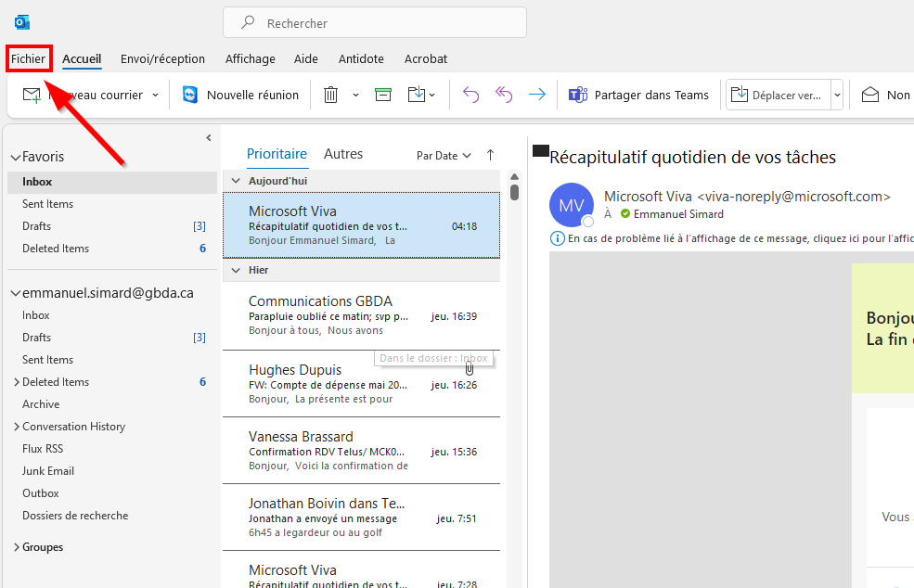The width and height of the screenshot is (914, 588).
Task: Open the Envoi/réception tab
Action: (x=162, y=58)
